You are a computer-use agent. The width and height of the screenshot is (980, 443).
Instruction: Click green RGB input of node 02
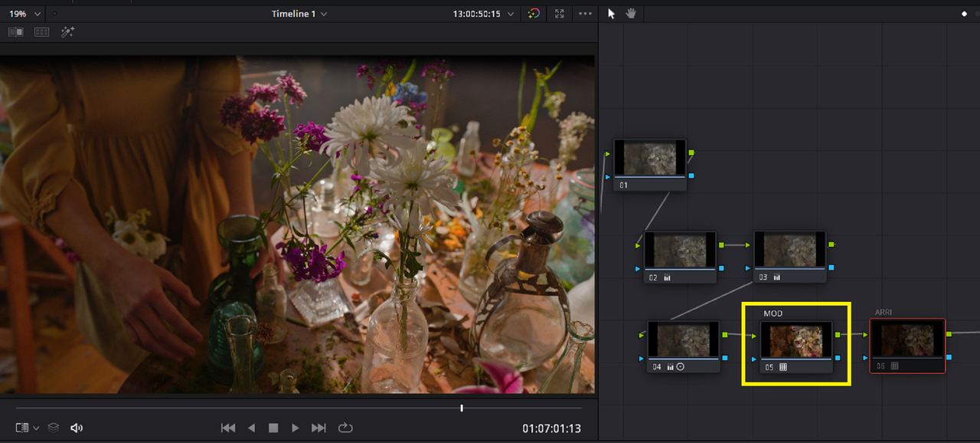(639, 246)
